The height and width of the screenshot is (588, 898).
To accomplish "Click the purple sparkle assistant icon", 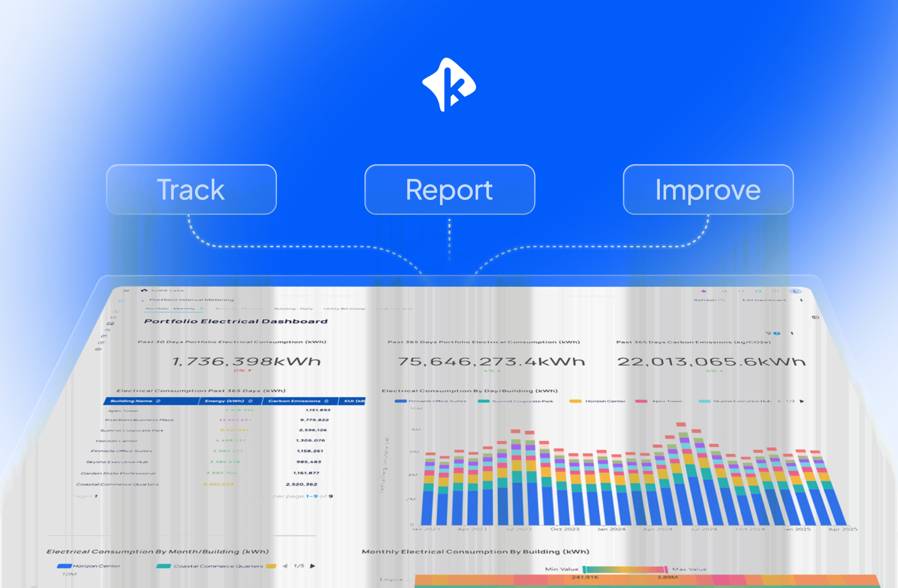I will click(x=703, y=291).
